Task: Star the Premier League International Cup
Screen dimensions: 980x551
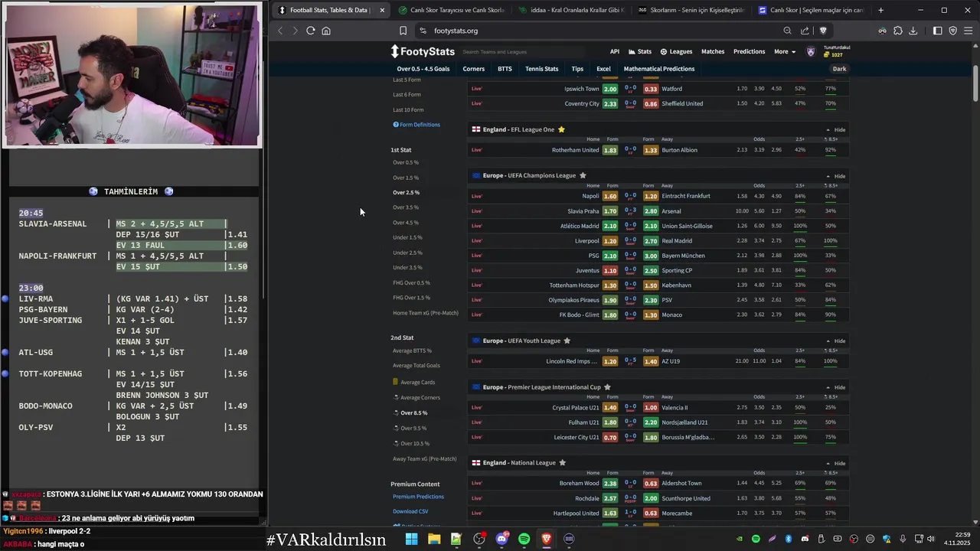Action: pyautogui.click(x=607, y=387)
